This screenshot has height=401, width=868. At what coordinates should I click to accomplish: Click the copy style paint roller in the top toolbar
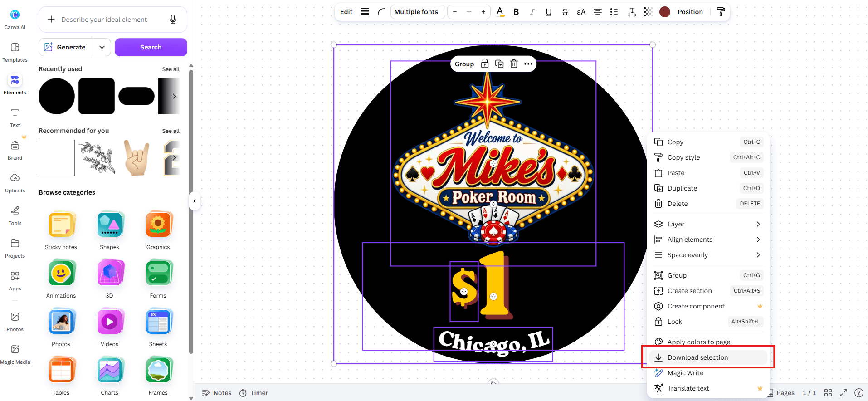[x=721, y=12]
